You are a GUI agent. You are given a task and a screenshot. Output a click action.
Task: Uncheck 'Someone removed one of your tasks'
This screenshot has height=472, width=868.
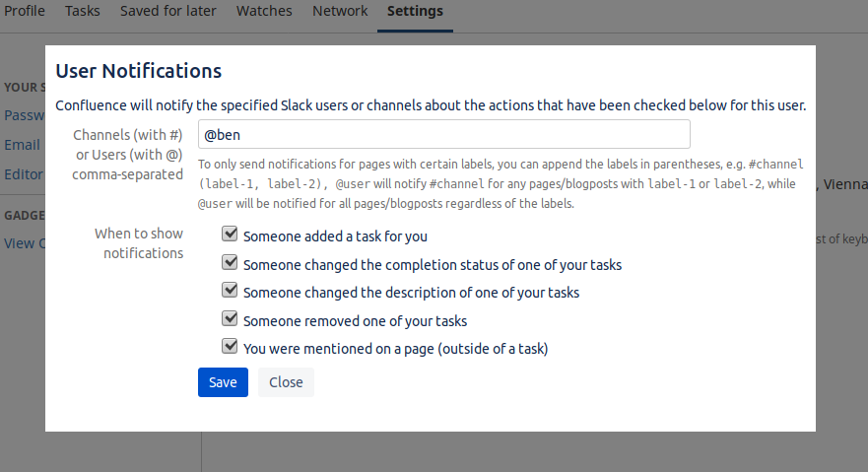(230, 319)
